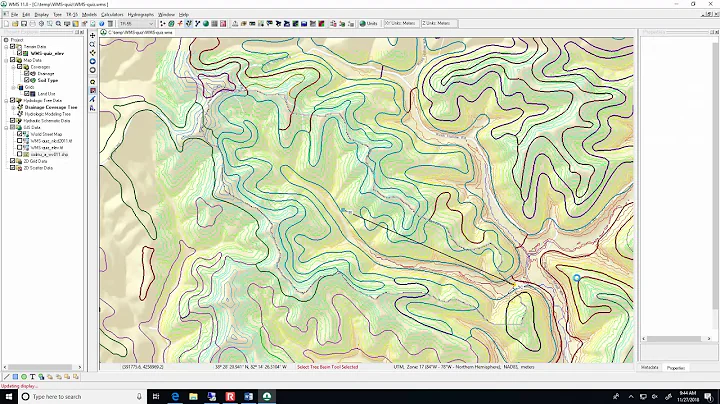This screenshot has width=720, height=404.
Task: Click the Open file folder toolbar icon
Action: [15, 23]
